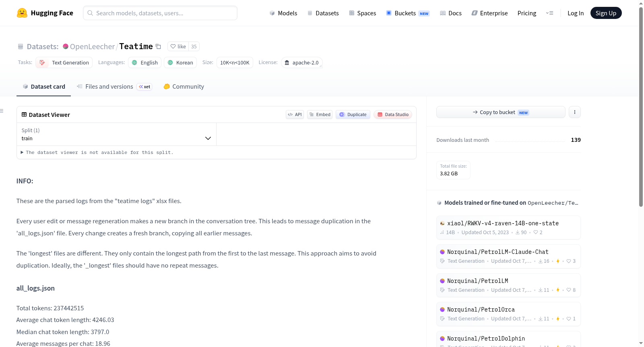Expand the dataset viewer not available message
644x347 pixels.
coord(97,152)
